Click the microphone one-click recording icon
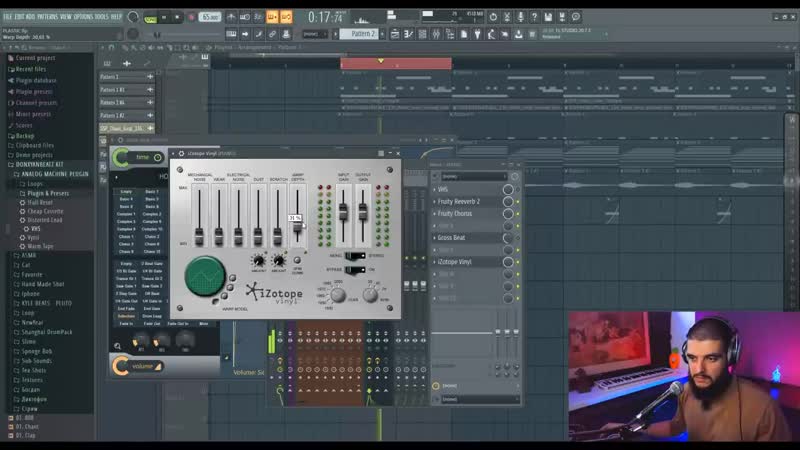 (520, 17)
